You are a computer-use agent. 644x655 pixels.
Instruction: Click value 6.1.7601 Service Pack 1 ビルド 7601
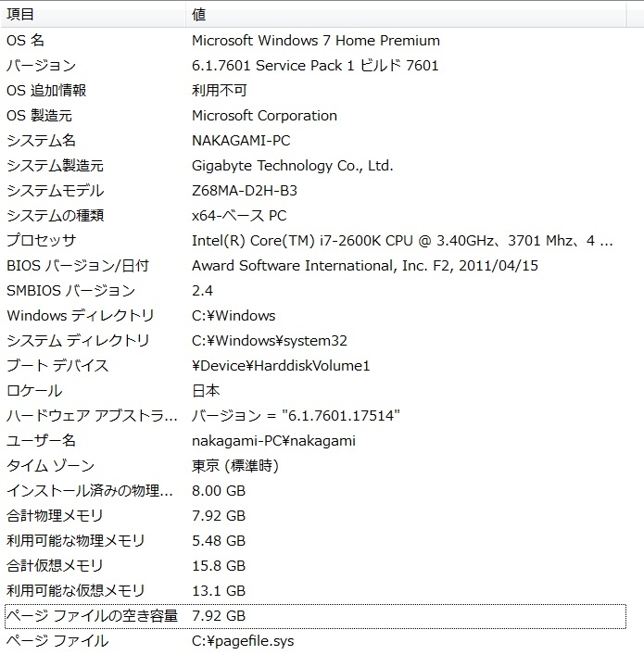coord(315,66)
